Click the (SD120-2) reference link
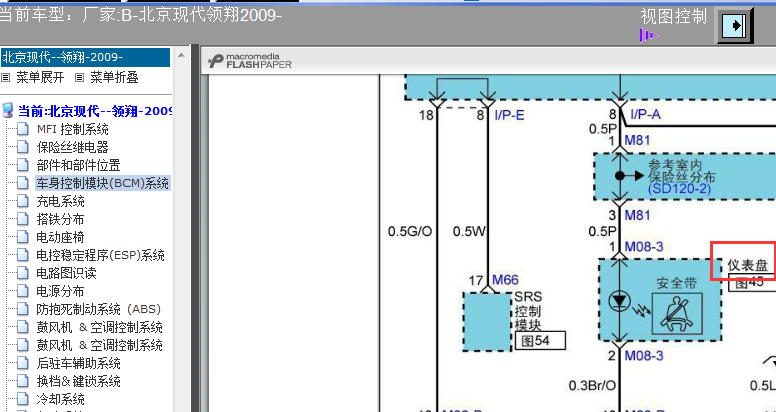 [x=679, y=189]
